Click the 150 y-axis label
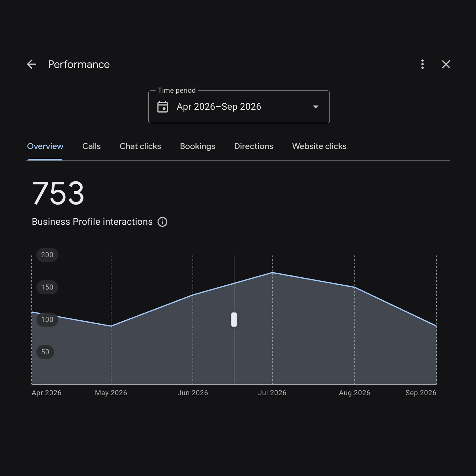476x476 pixels. pos(47,287)
